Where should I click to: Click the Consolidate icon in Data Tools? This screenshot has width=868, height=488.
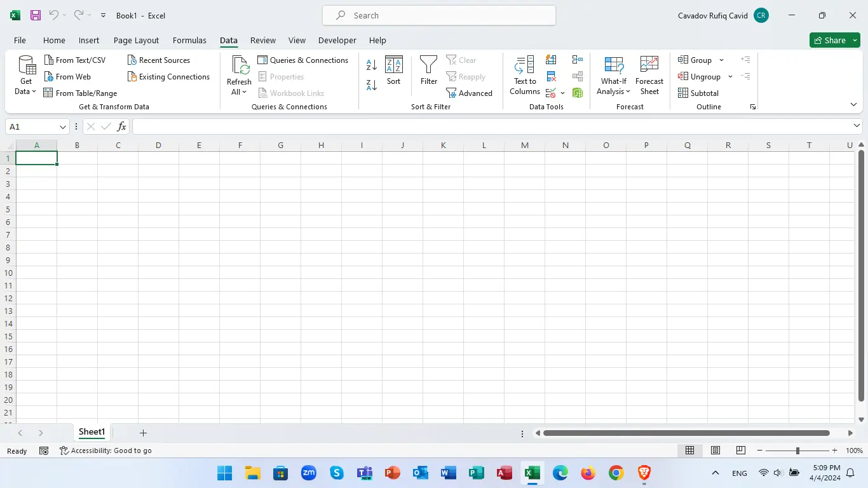click(578, 60)
